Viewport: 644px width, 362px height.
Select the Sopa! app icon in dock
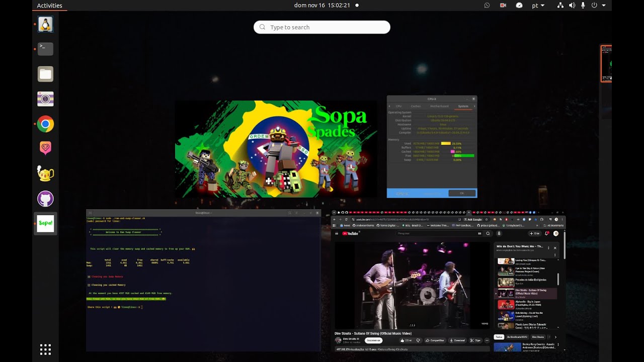45,224
